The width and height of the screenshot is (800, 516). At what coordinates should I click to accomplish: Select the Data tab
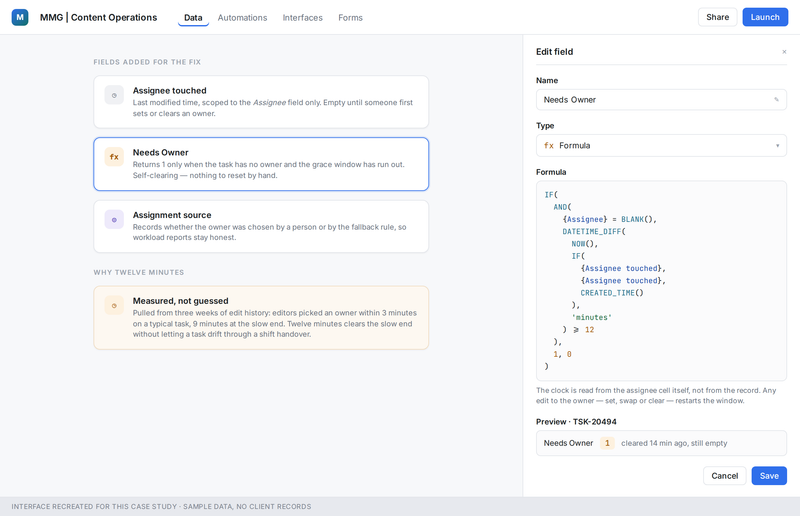click(193, 17)
